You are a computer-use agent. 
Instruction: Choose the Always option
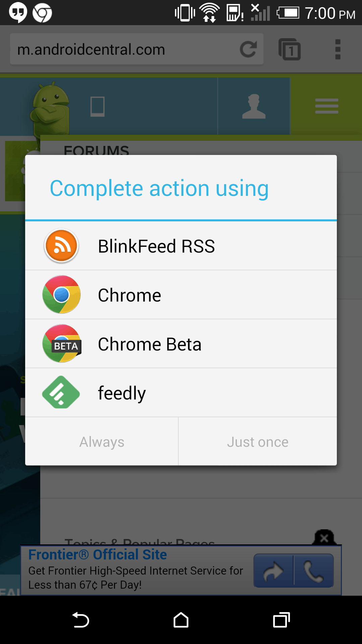pyautogui.click(x=102, y=442)
